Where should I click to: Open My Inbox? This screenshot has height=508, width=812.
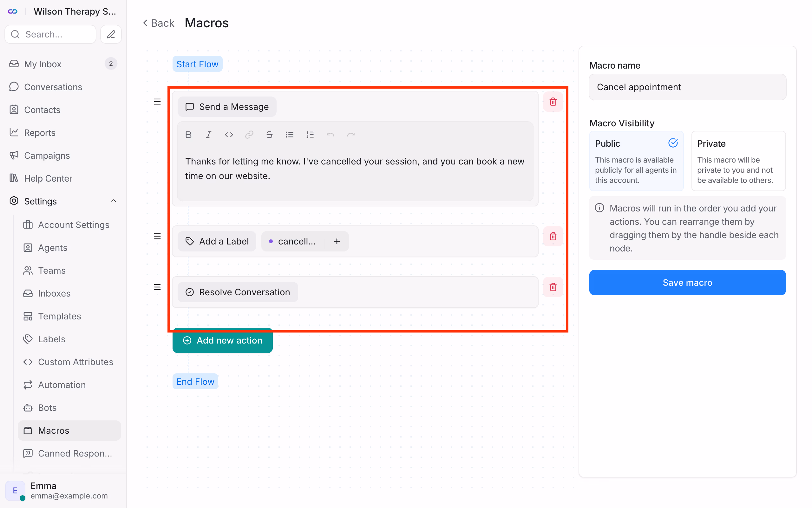(63, 64)
